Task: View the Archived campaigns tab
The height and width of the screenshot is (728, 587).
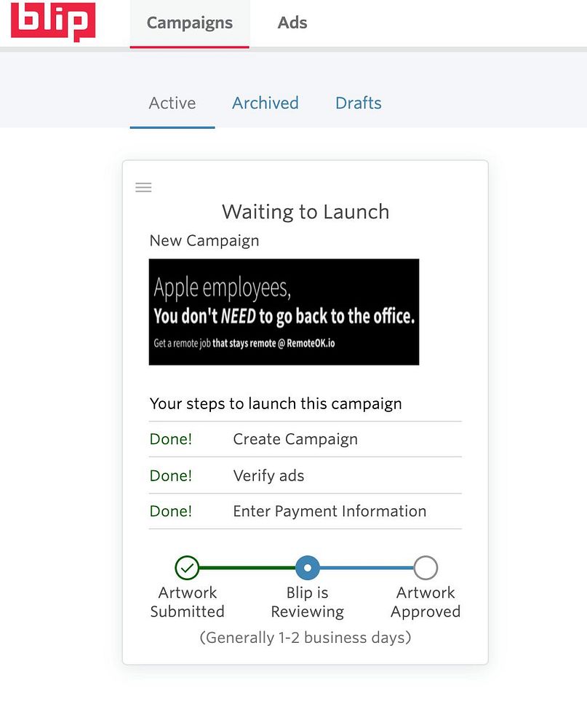Action: click(265, 103)
